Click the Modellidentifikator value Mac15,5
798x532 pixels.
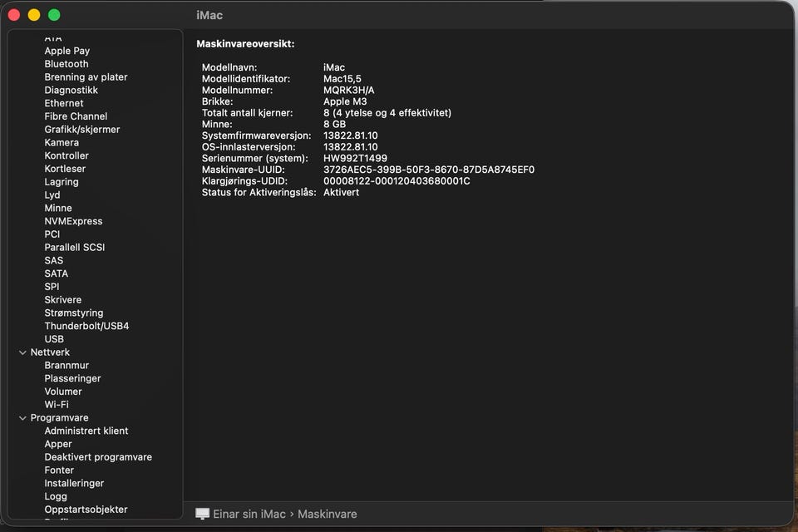point(342,79)
